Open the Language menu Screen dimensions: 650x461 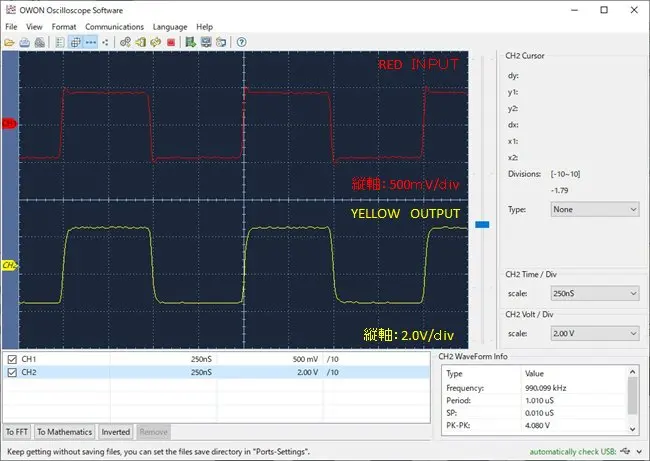pos(170,27)
